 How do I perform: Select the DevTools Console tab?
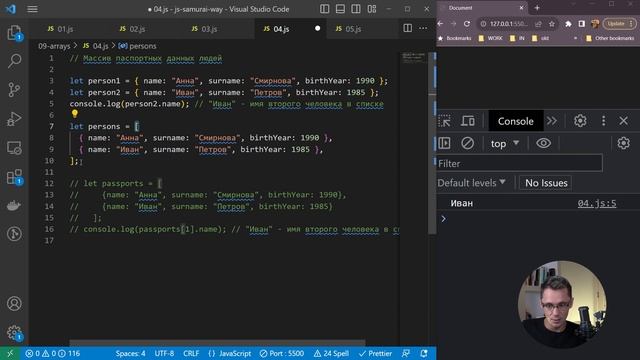point(516,121)
